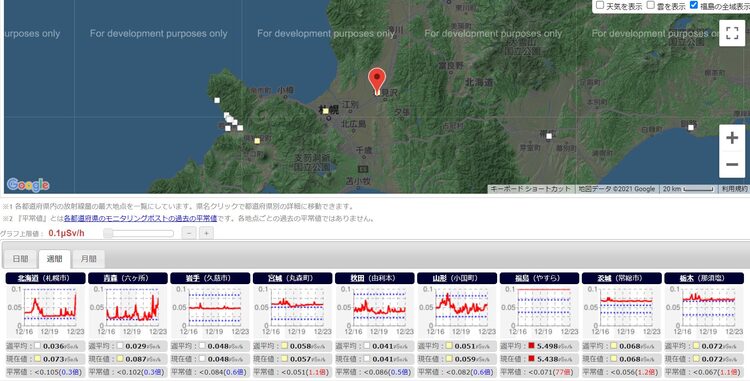Open the 各都道府県のモニタリングポストの過去の平常値 link
750x381 pixels.
pos(140,218)
